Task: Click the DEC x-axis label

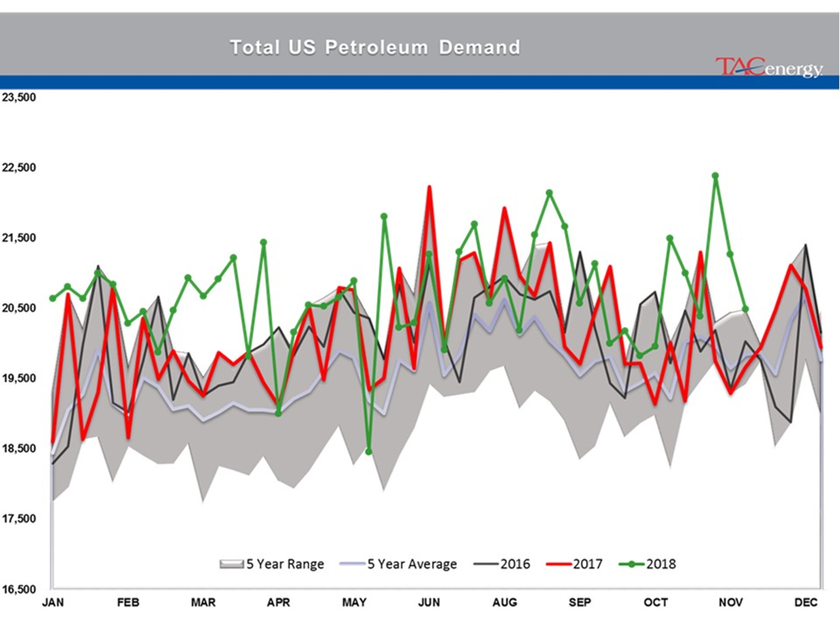Action: pos(806,603)
